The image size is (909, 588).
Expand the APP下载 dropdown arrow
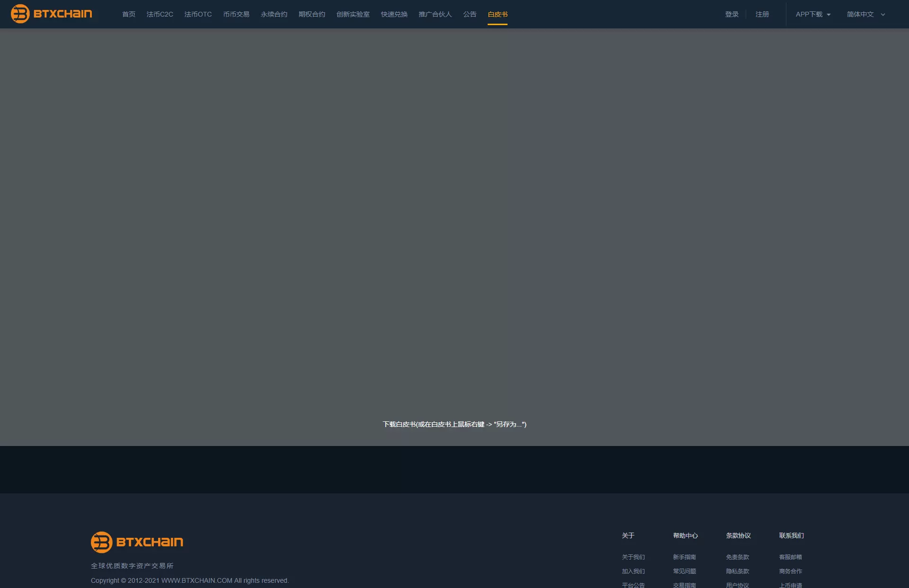[x=829, y=15]
